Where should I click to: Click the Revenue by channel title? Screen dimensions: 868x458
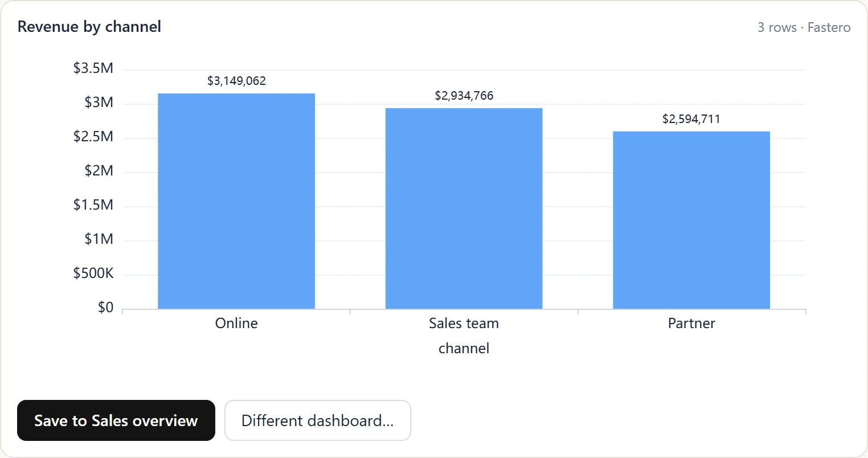(x=89, y=27)
